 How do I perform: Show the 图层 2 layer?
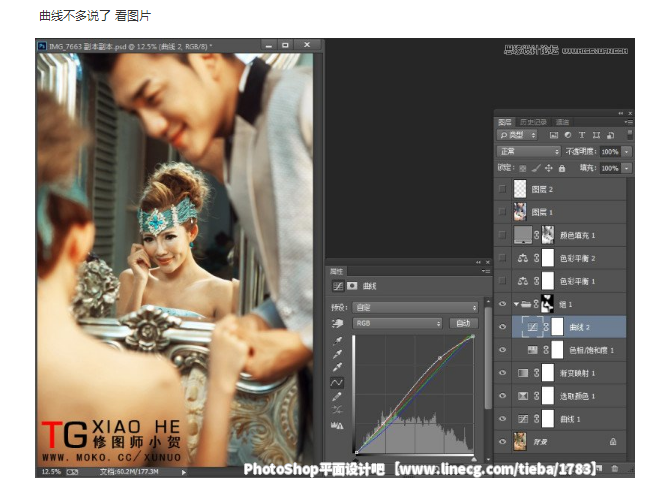(x=502, y=189)
